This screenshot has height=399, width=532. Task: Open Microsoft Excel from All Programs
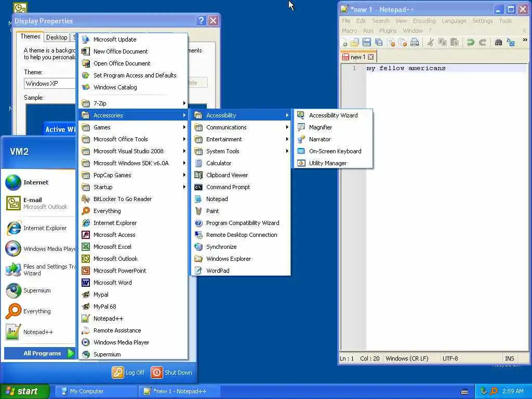[134, 247]
